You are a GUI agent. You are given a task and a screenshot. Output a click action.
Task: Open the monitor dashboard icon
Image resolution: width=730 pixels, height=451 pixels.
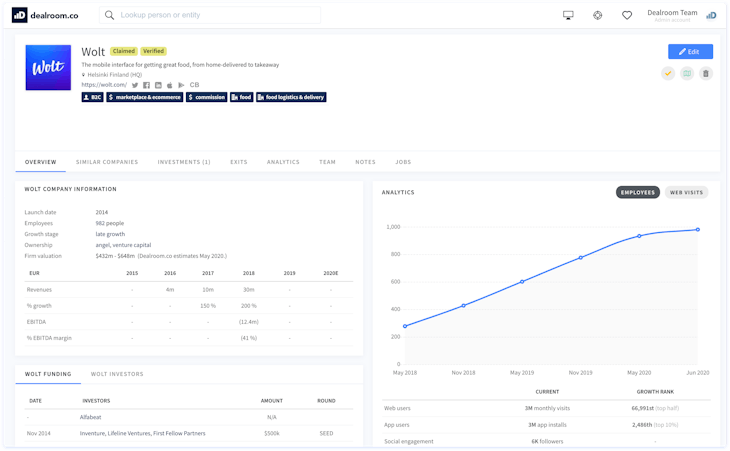[568, 15]
